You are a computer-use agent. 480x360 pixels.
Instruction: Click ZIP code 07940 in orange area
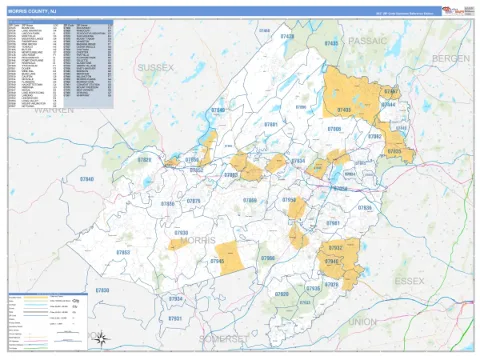pos(331,262)
